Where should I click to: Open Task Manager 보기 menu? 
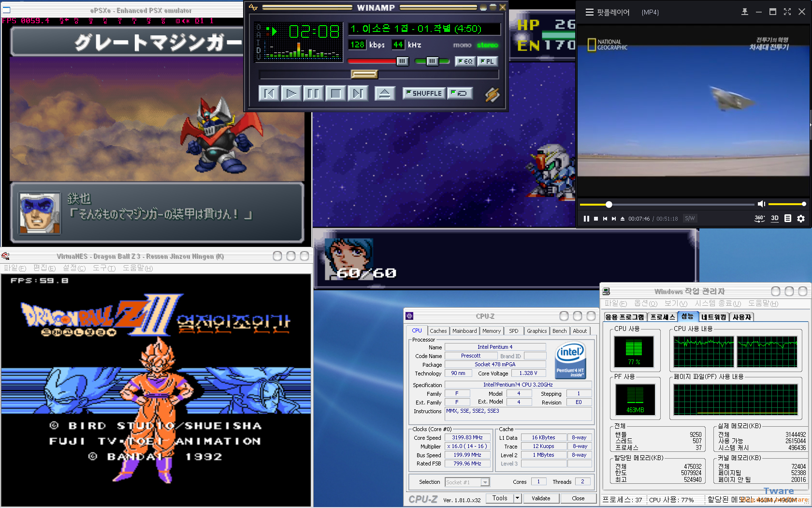pos(676,303)
